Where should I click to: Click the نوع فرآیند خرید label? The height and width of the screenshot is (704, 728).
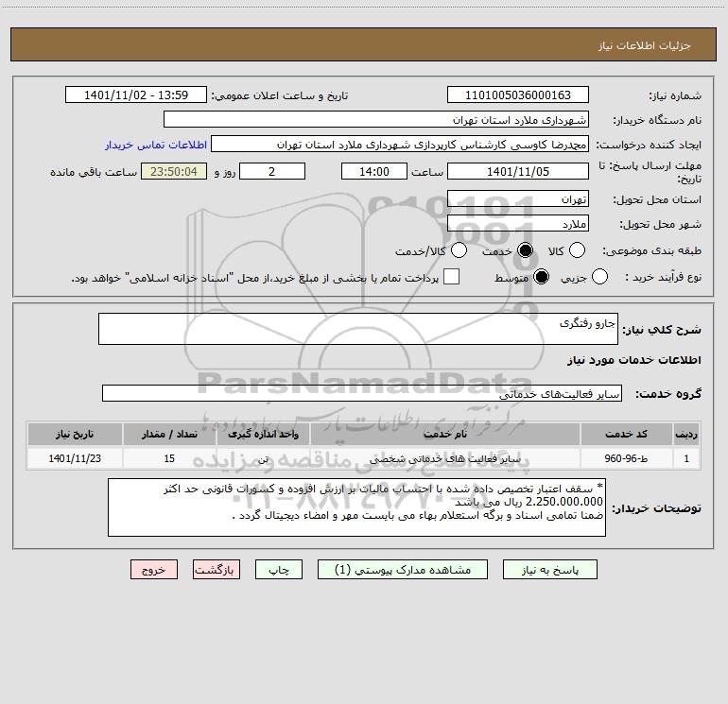coord(663,278)
